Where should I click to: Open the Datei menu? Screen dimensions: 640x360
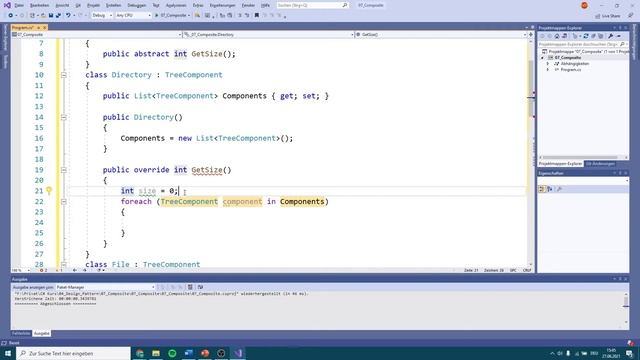[19, 5]
